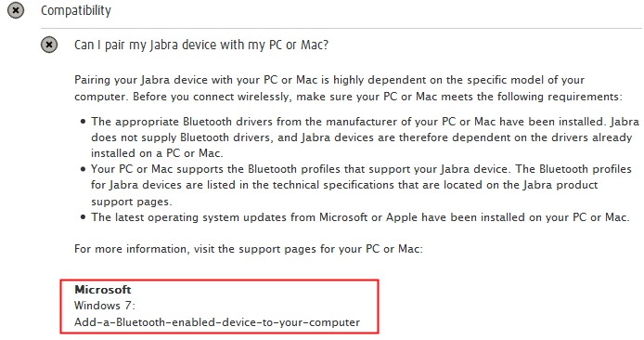Collapse the Compatibility section using its circle icon
The image size is (644, 340).
coord(16,10)
